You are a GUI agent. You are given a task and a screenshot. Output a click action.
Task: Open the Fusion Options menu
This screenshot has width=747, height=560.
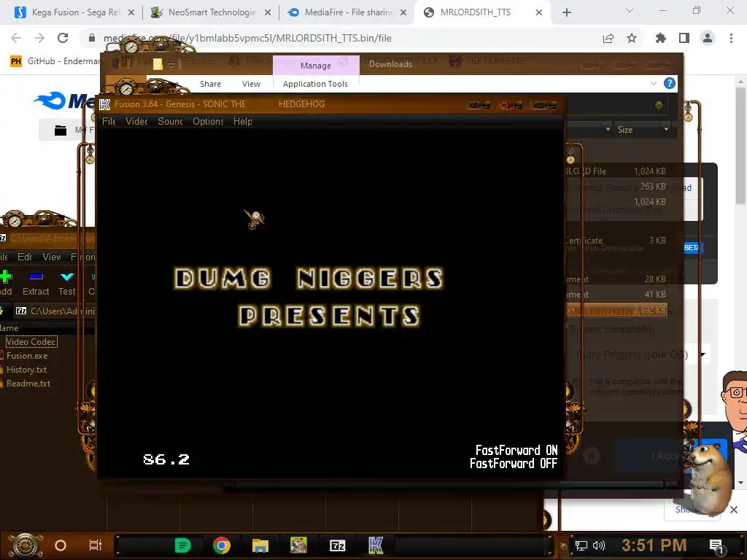(x=208, y=122)
